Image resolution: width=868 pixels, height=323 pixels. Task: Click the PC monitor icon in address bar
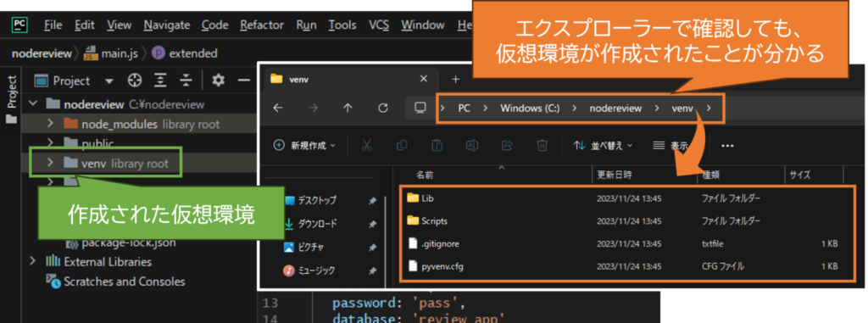coord(420,108)
